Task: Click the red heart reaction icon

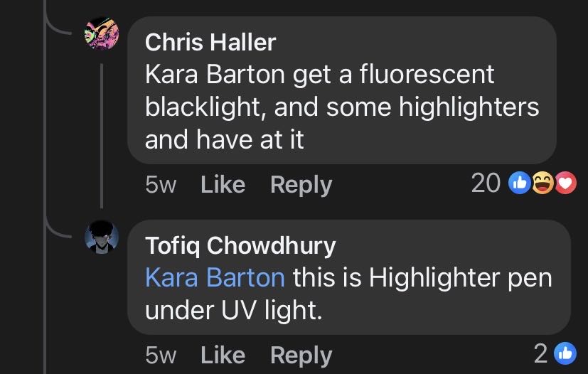Action: coord(565,184)
